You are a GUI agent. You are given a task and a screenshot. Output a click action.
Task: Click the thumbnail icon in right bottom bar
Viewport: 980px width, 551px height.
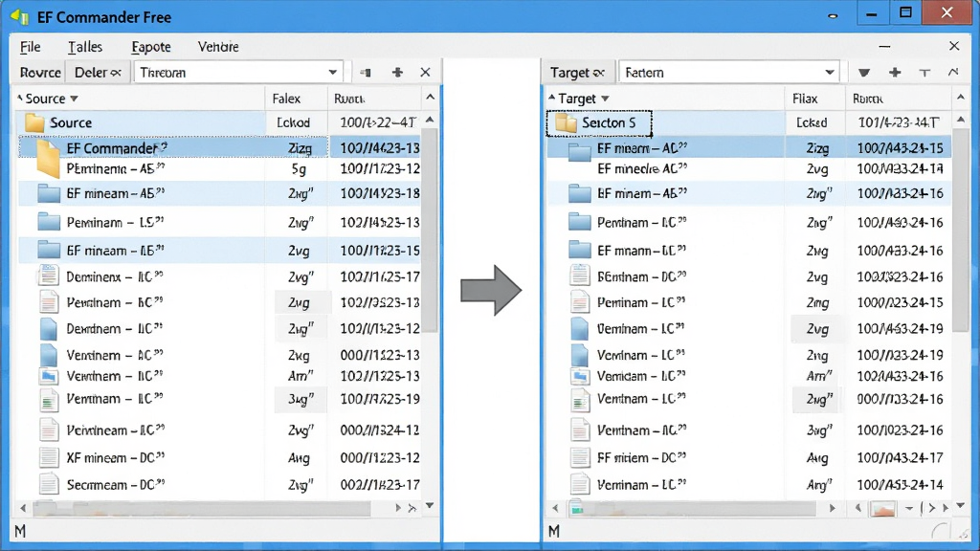[882, 509]
